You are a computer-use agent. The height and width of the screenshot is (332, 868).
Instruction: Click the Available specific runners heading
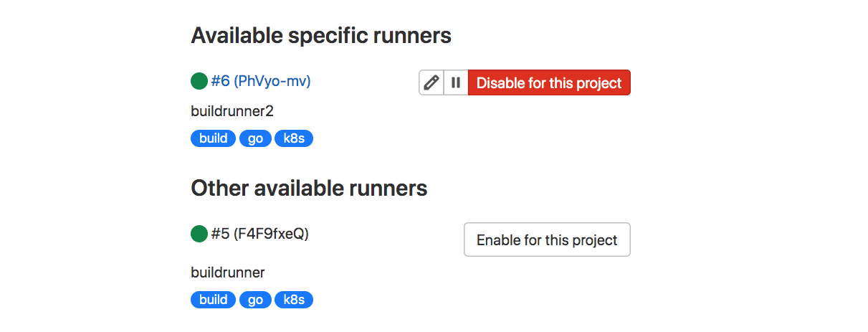tap(321, 35)
